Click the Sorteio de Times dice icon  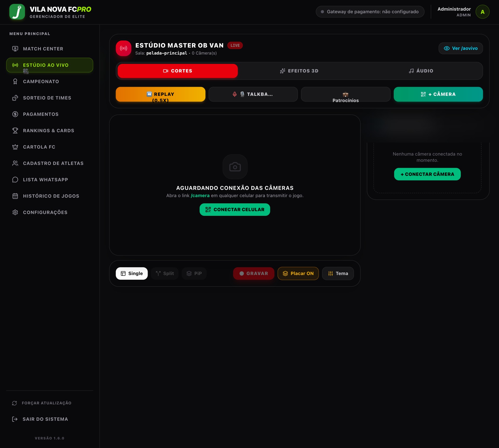pos(15,98)
